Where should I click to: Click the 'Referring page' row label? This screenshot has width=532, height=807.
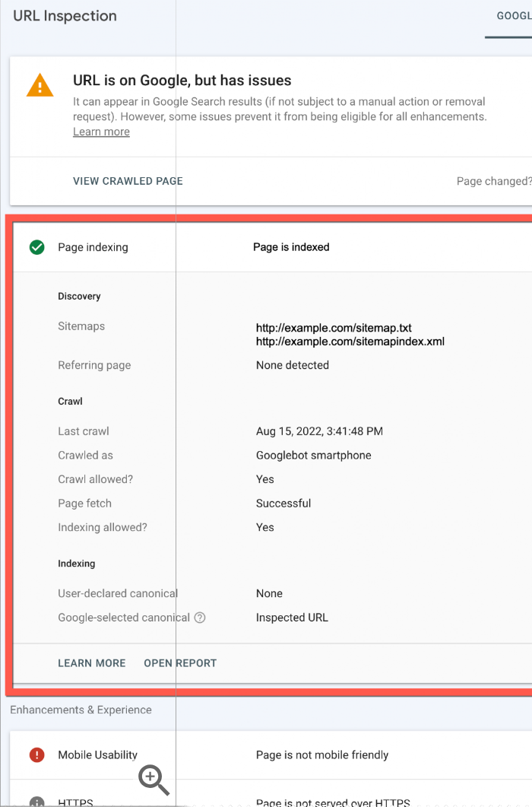click(x=94, y=365)
